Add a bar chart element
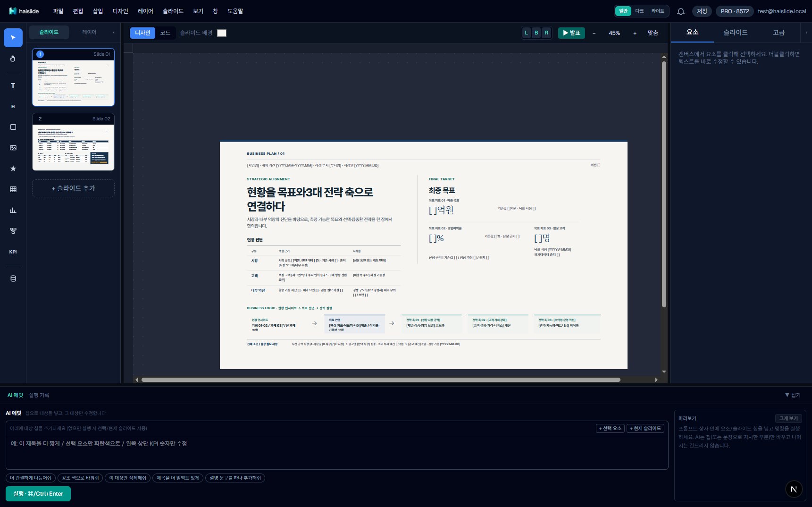 (13, 210)
